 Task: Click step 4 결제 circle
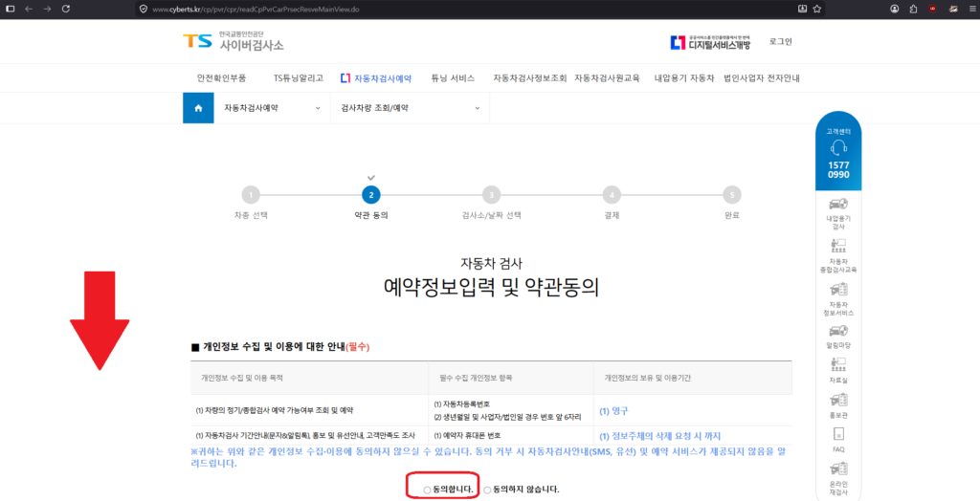pyautogui.click(x=612, y=195)
